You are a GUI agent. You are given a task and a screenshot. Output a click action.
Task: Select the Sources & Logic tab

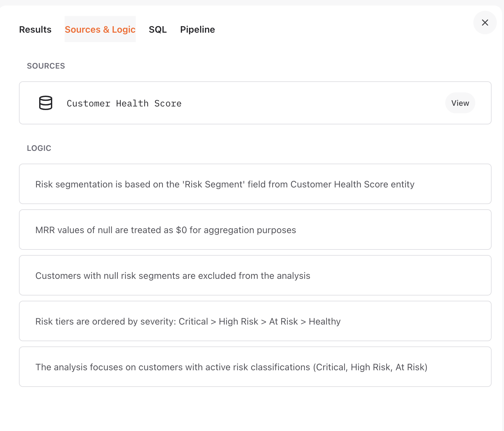[x=100, y=29]
